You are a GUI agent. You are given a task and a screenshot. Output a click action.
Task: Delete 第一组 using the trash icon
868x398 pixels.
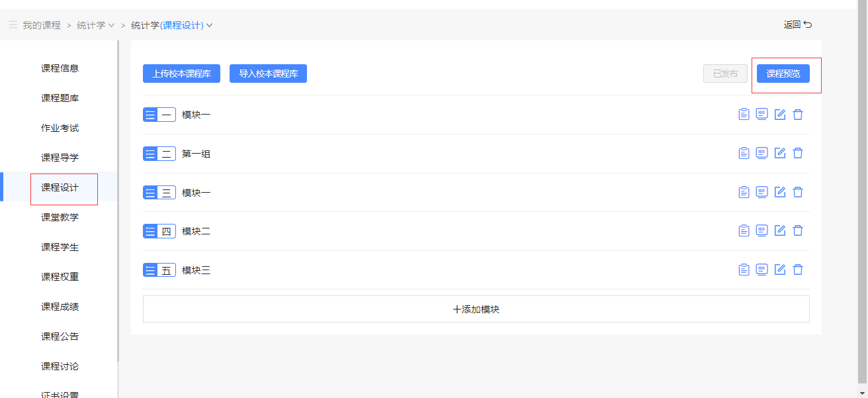point(798,153)
